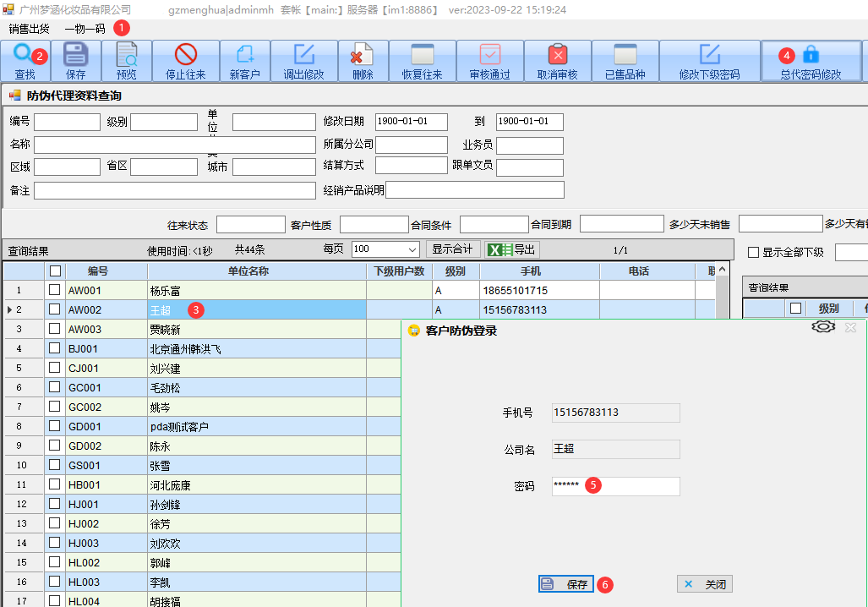Expand the 每页 page size dropdown

412,249
